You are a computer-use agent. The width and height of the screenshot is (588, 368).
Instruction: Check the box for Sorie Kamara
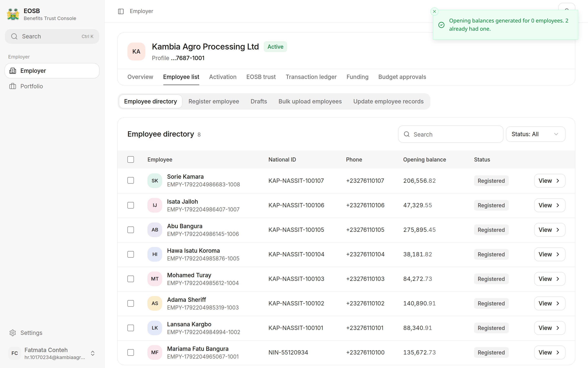(x=131, y=180)
